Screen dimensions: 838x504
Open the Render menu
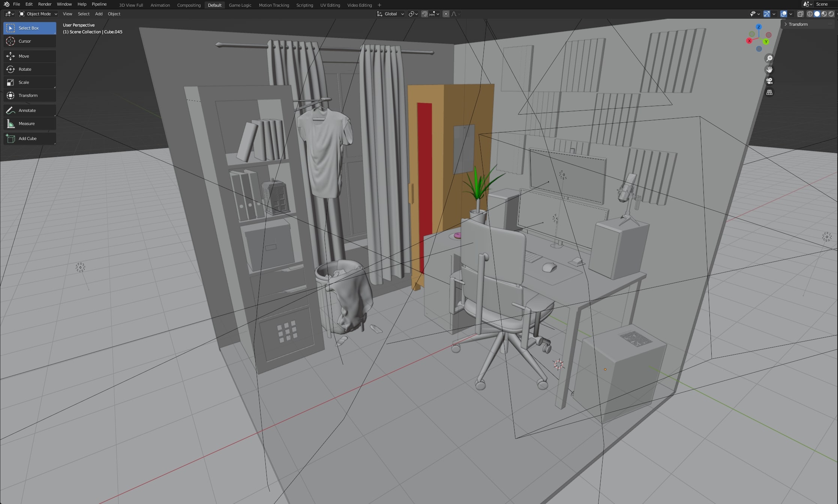(45, 4)
